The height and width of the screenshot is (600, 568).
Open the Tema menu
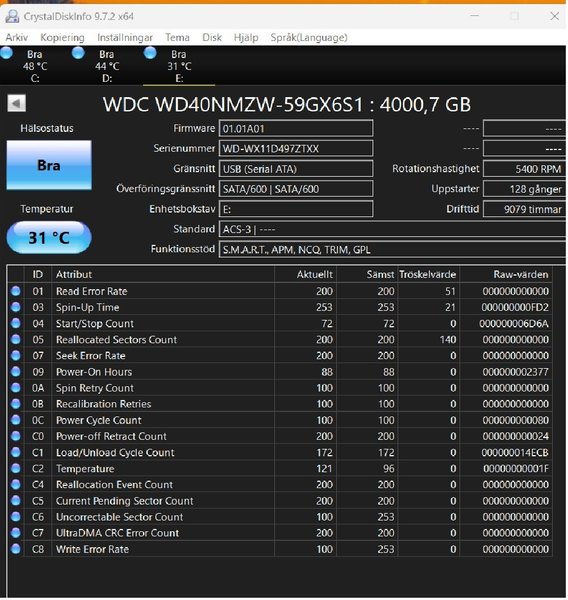177,38
